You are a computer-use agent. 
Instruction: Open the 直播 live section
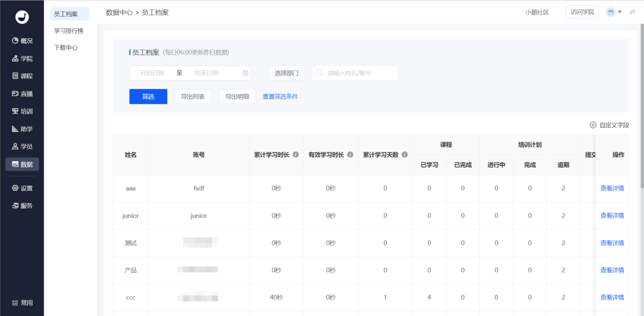22,94
